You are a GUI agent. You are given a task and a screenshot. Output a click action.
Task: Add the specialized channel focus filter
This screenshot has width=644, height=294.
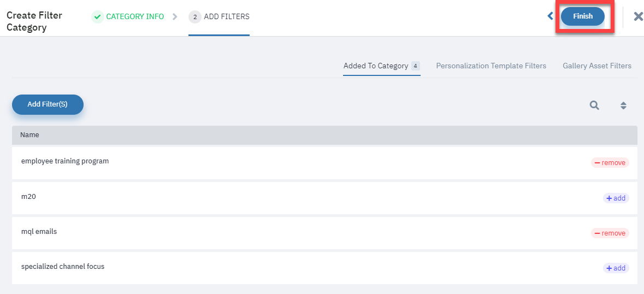616,268
